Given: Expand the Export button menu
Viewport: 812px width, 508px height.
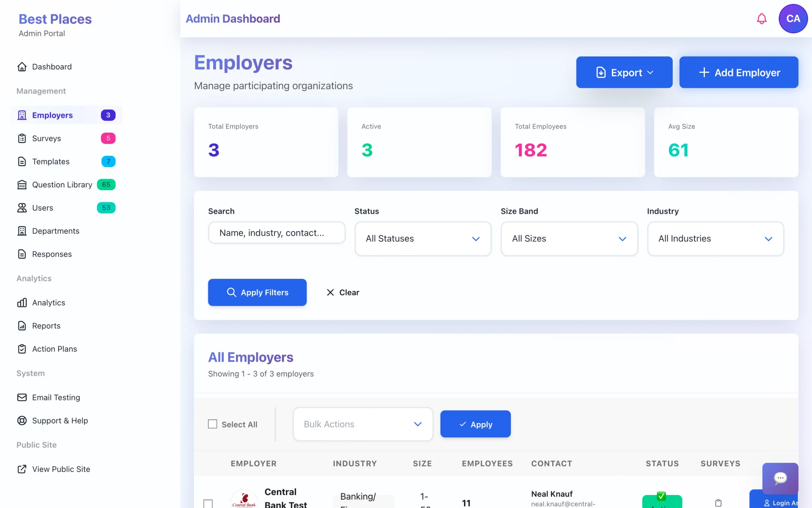Looking at the screenshot, I should pyautogui.click(x=624, y=72).
